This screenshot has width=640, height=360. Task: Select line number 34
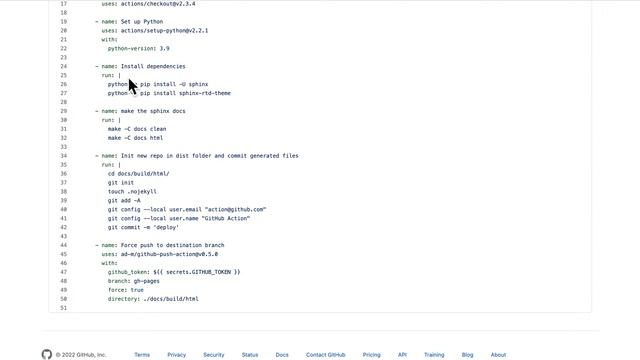(x=64, y=156)
